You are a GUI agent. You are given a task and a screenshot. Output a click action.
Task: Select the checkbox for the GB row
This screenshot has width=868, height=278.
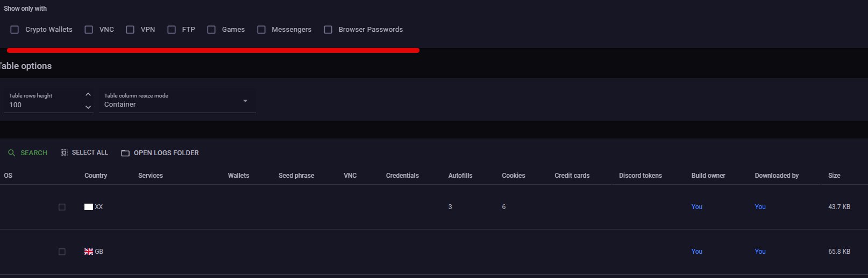62,252
